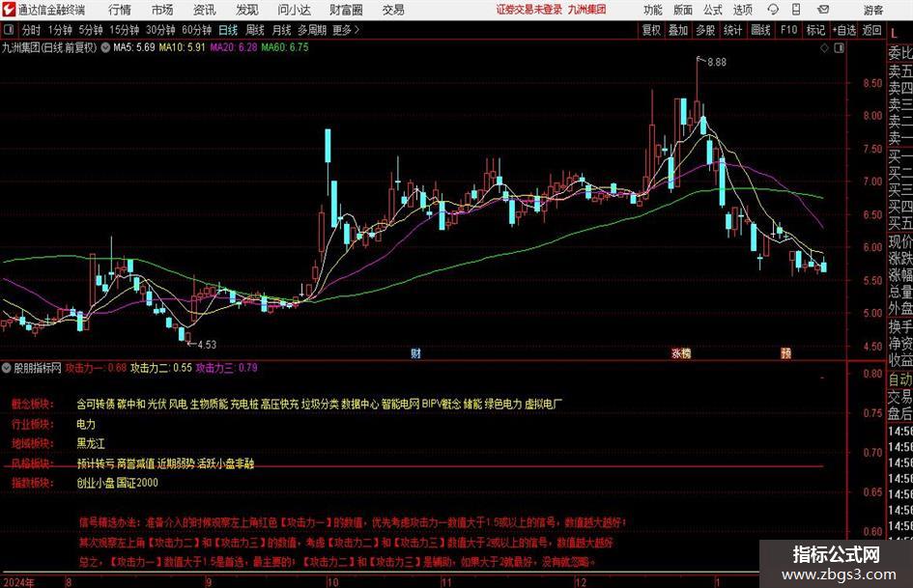Screen dimensions: 913x588
Task: Open the headset customer service icon
Action: click(773, 10)
